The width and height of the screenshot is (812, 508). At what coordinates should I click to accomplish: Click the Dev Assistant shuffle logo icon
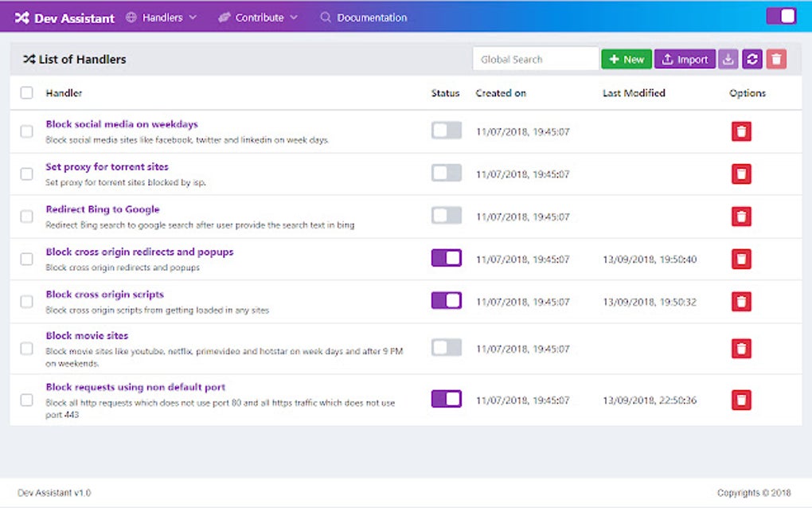pyautogui.click(x=21, y=18)
